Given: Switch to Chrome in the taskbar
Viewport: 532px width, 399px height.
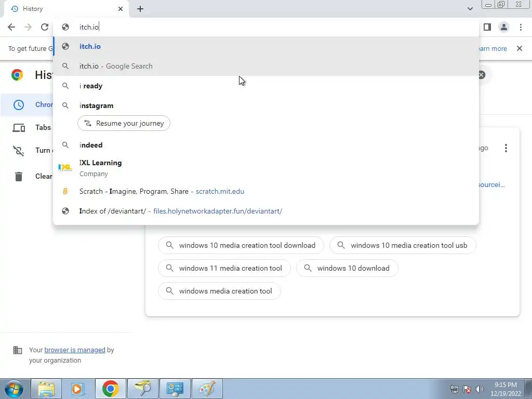Looking at the screenshot, I should [111, 389].
